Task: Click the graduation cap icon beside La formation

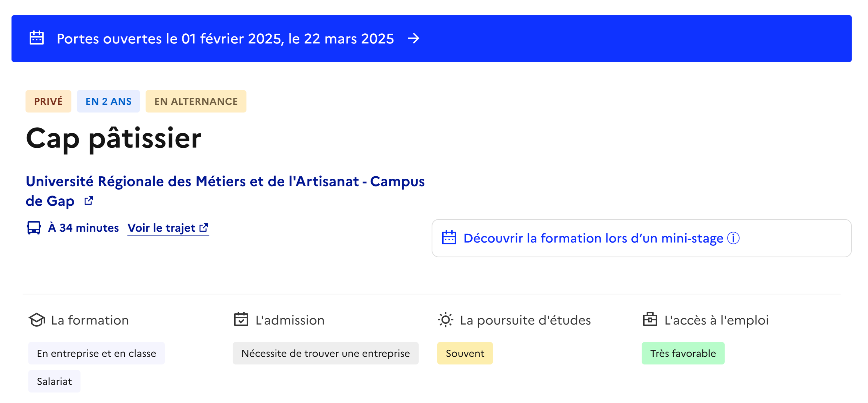Action: [x=37, y=320]
